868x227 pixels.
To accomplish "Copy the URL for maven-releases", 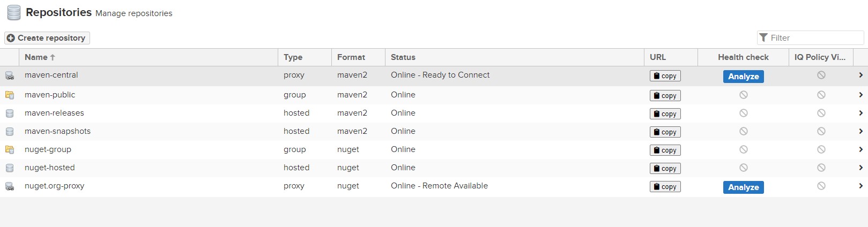I will coord(665,114).
